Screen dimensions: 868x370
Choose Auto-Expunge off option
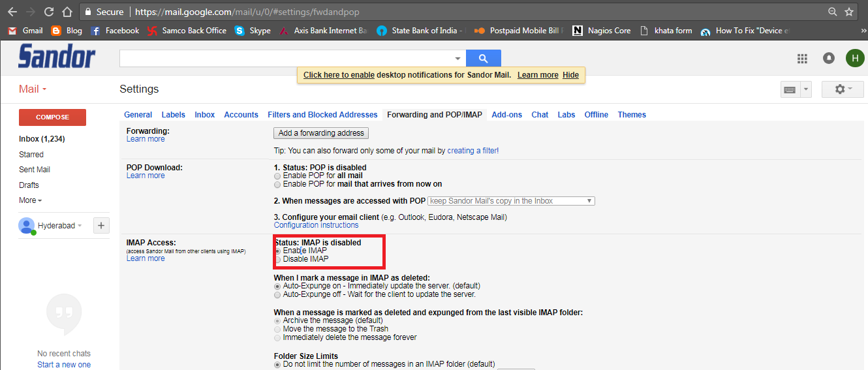pyautogui.click(x=278, y=295)
